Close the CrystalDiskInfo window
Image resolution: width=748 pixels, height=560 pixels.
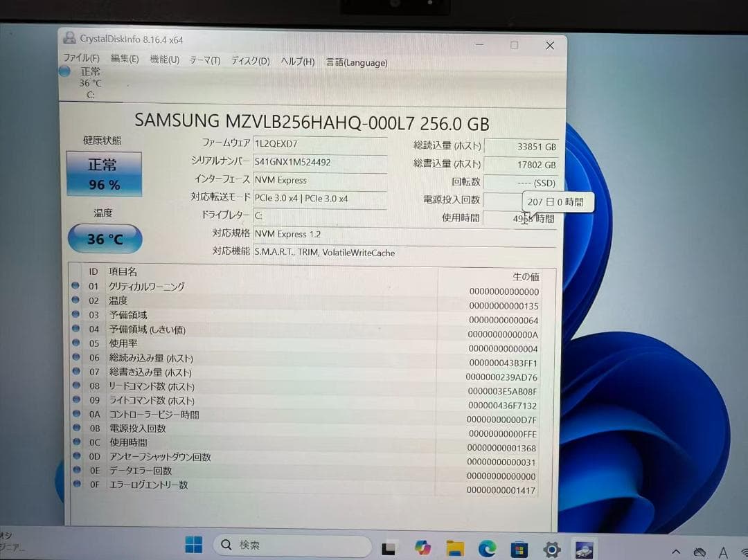[x=550, y=46]
